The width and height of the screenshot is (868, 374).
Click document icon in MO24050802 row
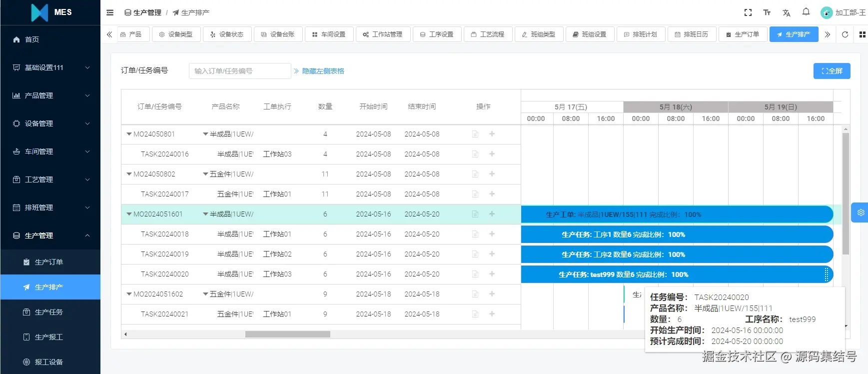[x=475, y=174]
